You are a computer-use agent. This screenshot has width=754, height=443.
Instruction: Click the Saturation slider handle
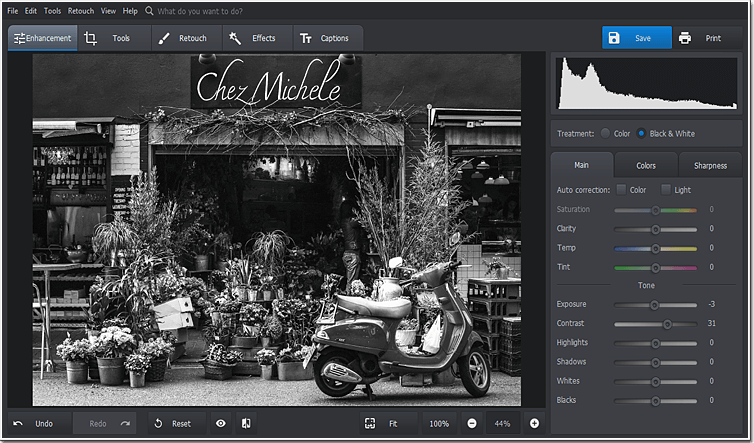pyautogui.click(x=655, y=210)
